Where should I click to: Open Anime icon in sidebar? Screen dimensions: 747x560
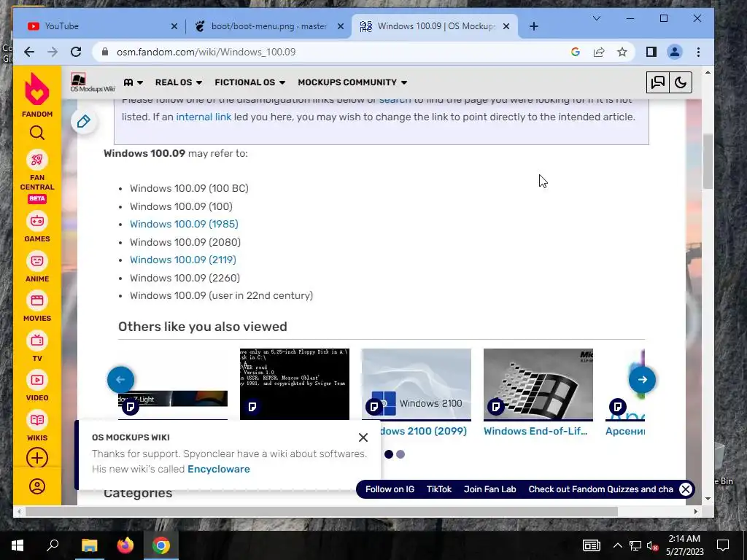pos(37,261)
